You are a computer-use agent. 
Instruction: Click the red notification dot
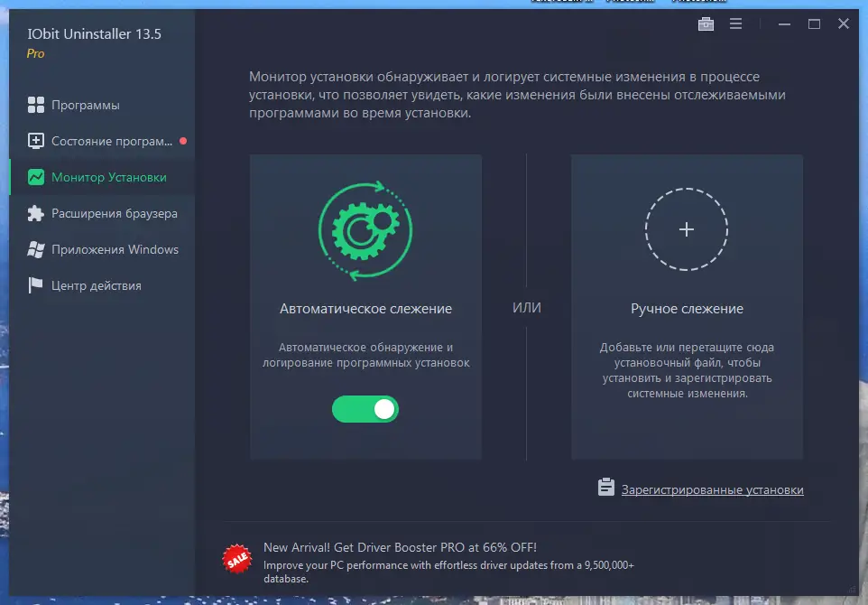pyautogui.click(x=183, y=141)
